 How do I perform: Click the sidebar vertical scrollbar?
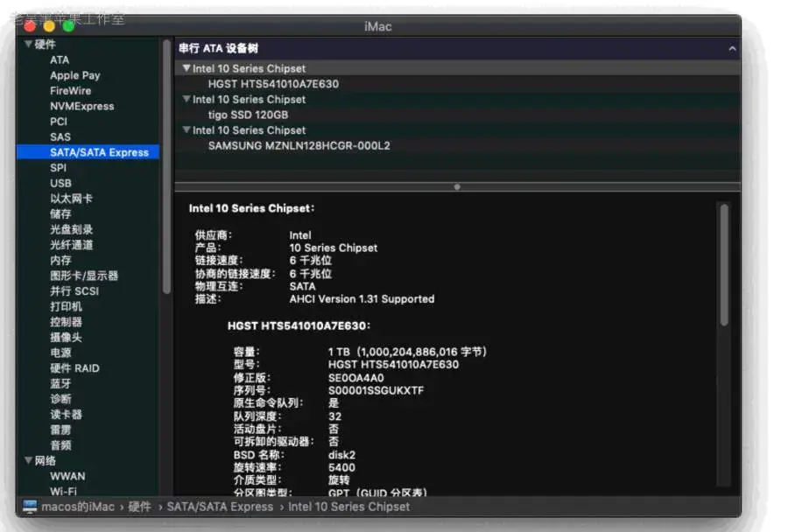166,167
